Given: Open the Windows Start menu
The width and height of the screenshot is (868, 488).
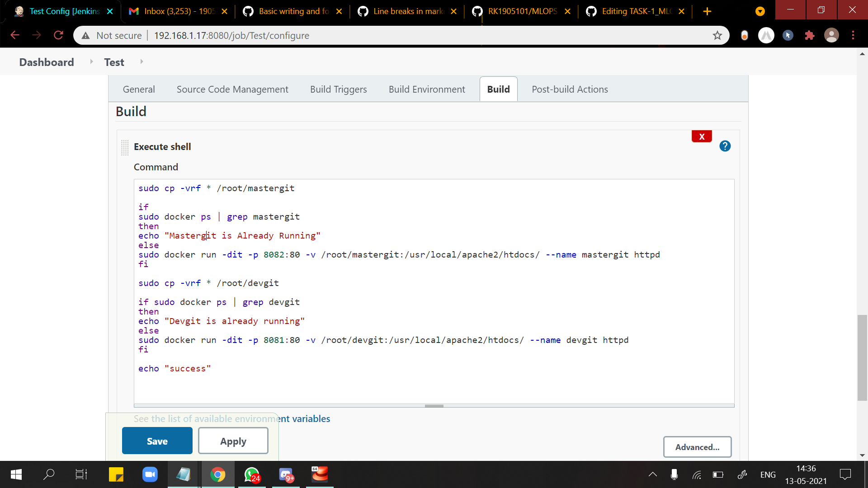Looking at the screenshot, I should 16,474.
